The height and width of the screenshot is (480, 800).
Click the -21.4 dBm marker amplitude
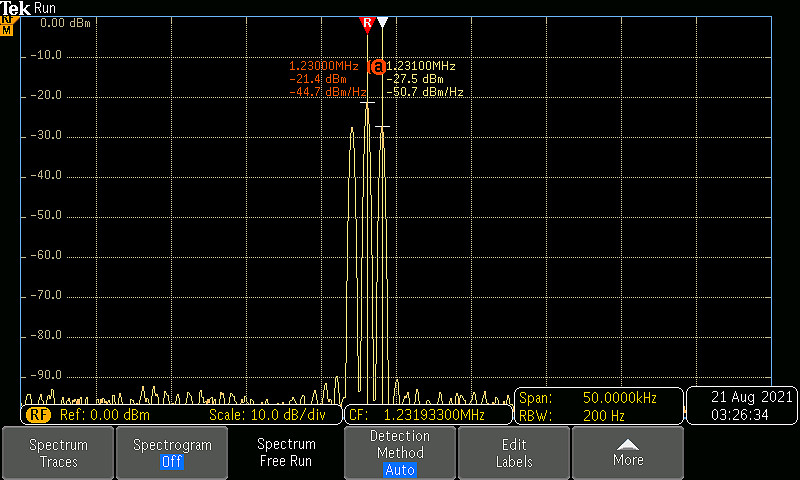318,79
